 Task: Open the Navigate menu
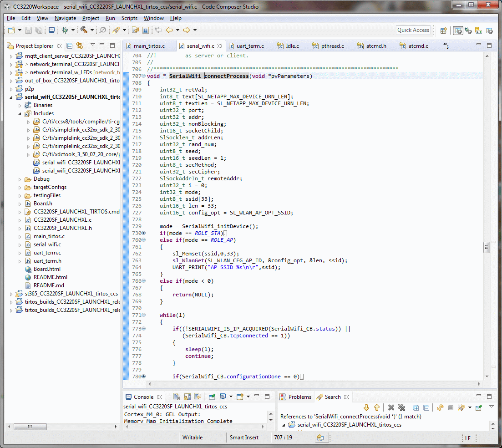(x=65, y=18)
